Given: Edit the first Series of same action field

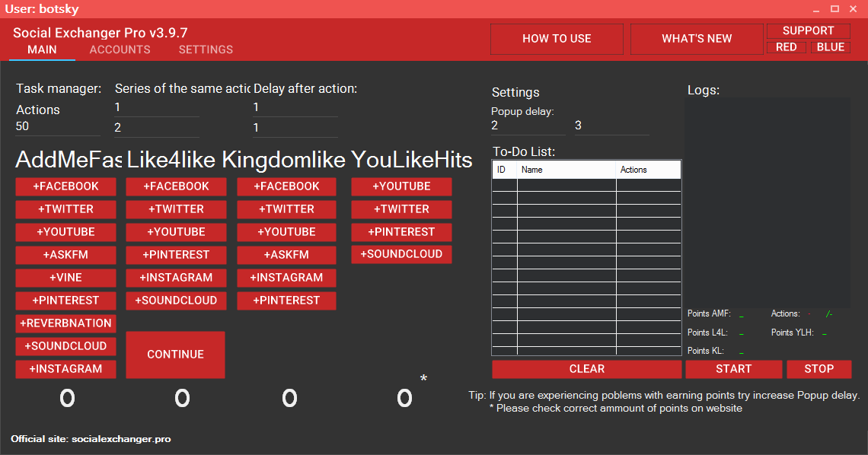Looking at the screenshot, I should (156, 108).
